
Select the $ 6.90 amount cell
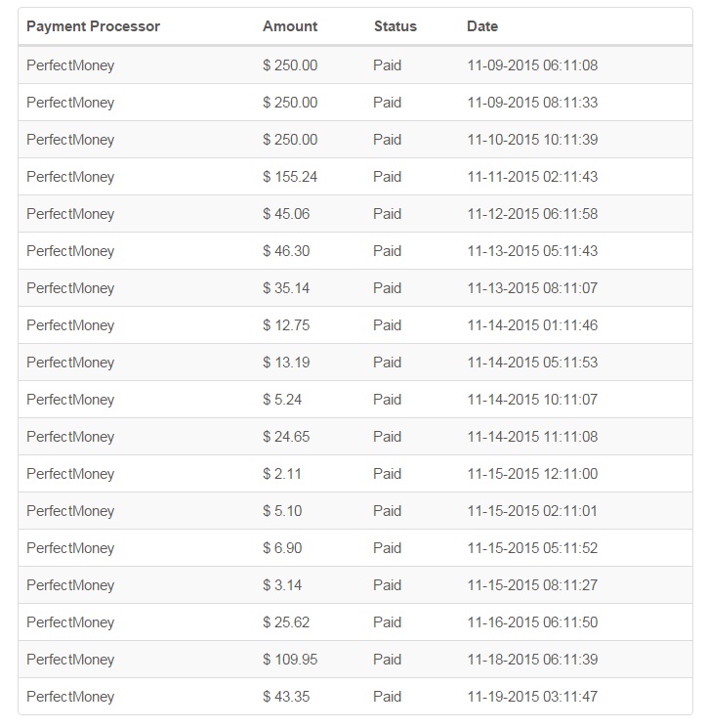[x=282, y=548]
